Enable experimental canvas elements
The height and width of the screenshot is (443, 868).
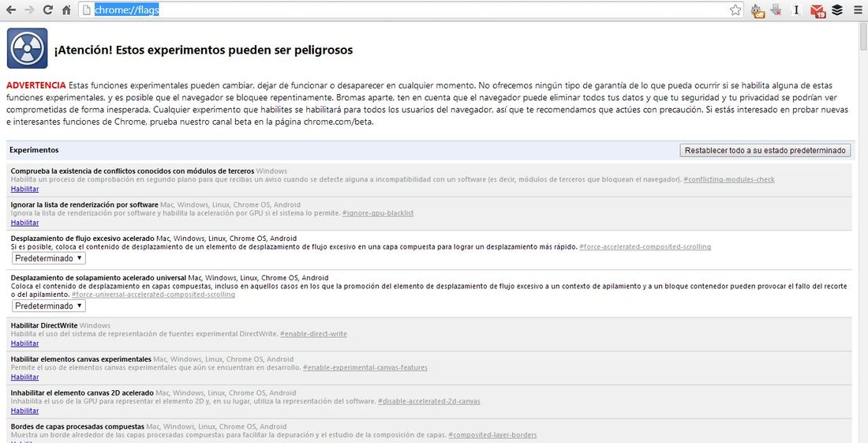click(25, 377)
